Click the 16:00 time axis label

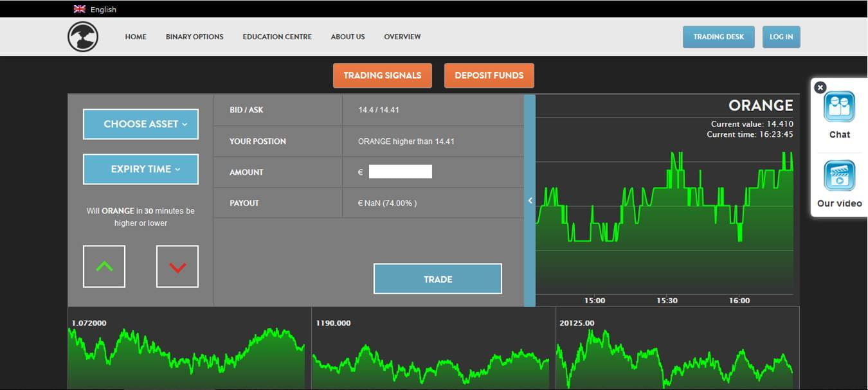click(739, 301)
